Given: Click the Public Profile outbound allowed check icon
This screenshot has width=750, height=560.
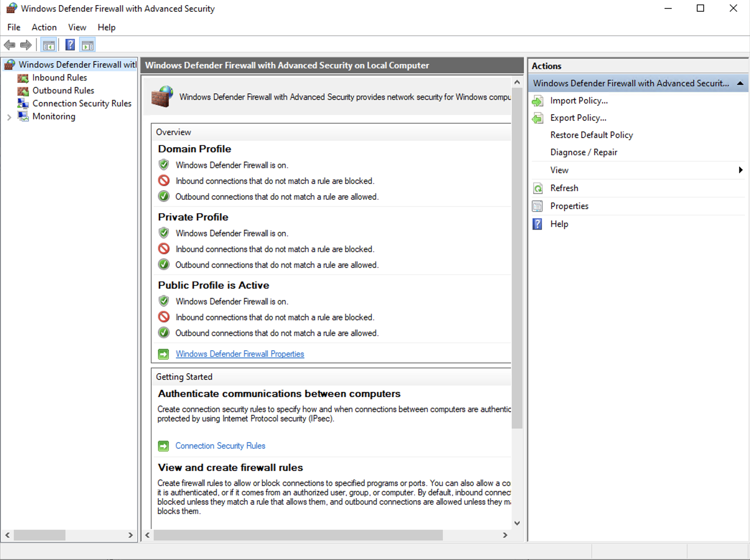Looking at the screenshot, I should [164, 333].
